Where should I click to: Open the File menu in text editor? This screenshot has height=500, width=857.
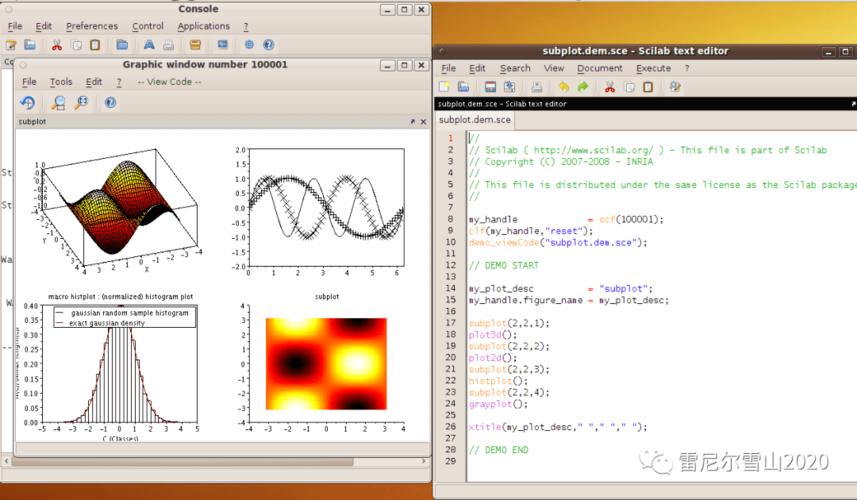(x=448, y=68)
